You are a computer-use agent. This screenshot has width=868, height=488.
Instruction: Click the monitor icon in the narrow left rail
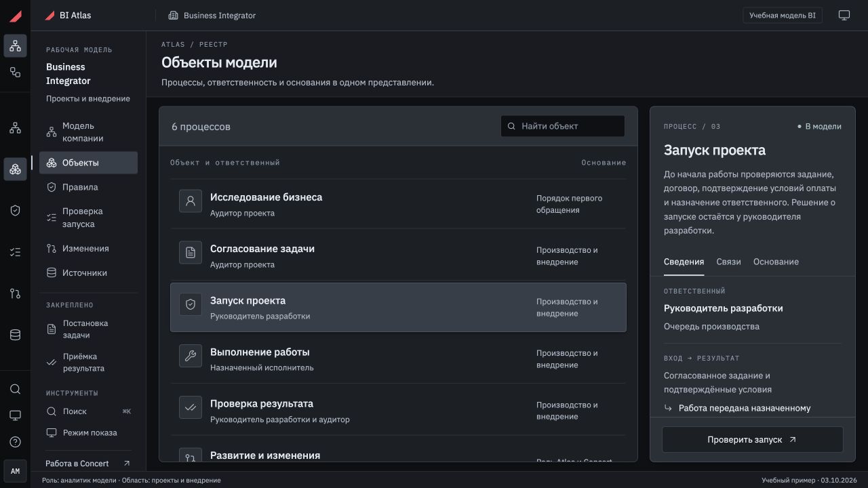point(16,415)
